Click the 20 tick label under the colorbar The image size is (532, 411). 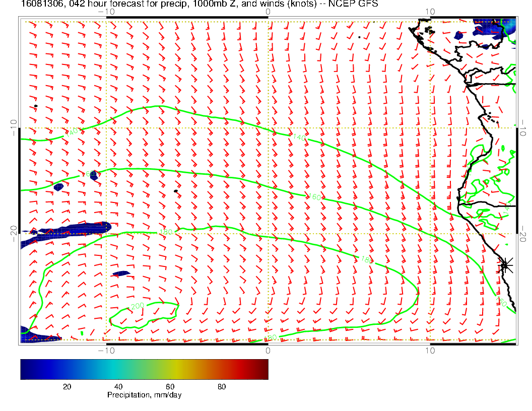click(x=66, y=387)
